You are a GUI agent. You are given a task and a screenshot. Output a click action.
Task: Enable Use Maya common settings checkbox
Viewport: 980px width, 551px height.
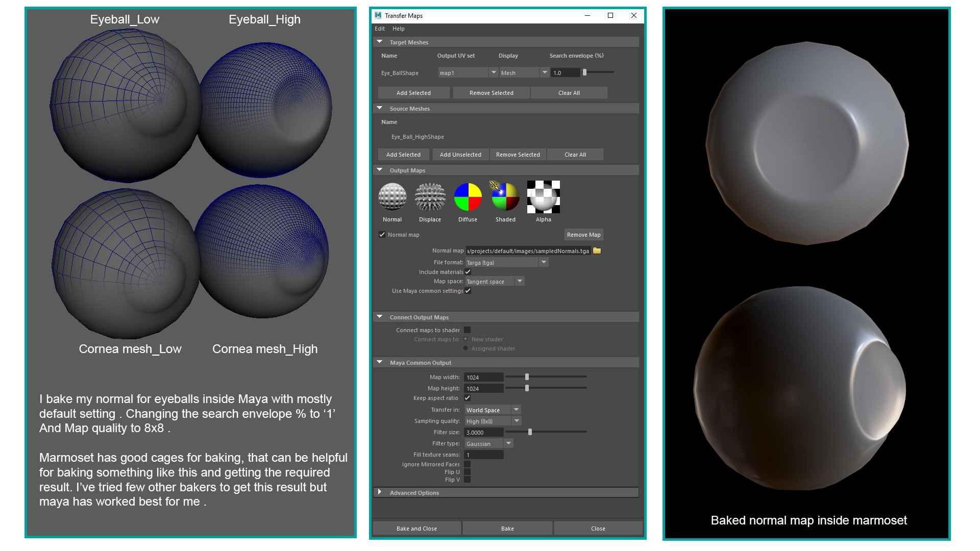point(468,291)
